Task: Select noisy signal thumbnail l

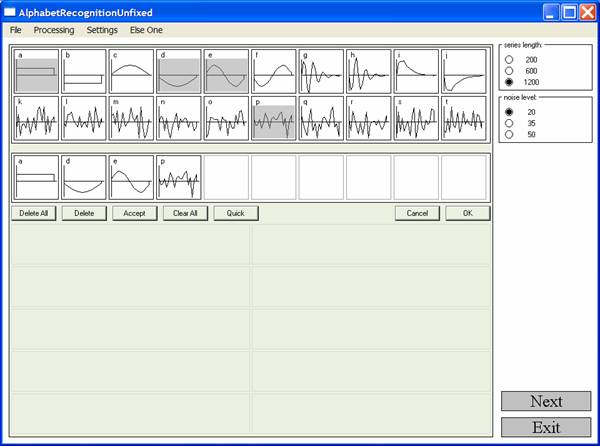Action: [84, 118]
